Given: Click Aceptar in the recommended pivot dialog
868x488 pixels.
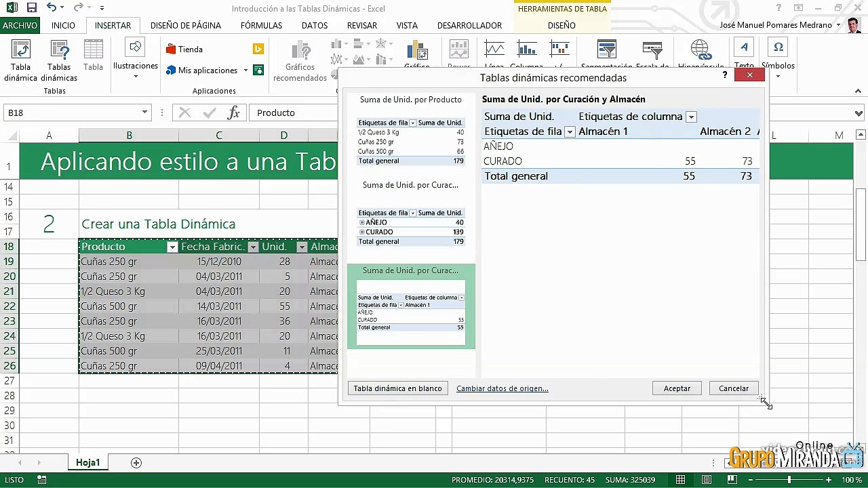Looking at the screenshot, I should coord(677,388).
